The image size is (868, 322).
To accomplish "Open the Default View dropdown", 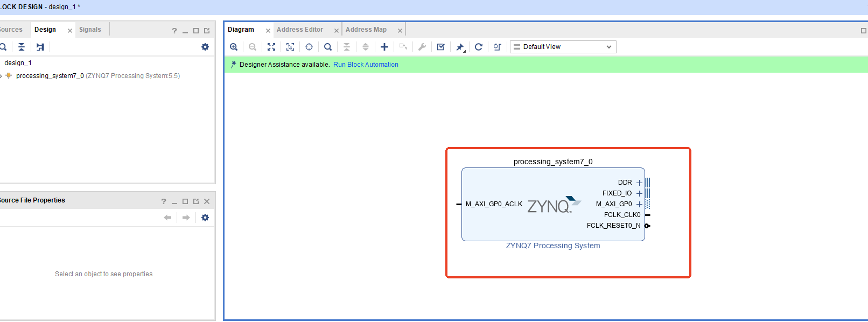I will (x=563, y=47).
